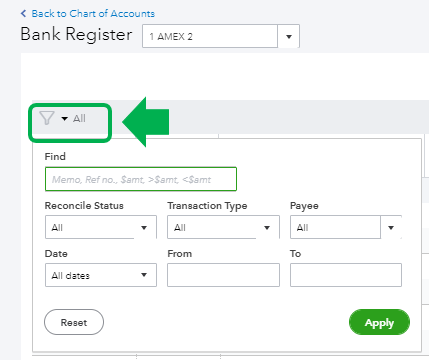Image resolution: width=429 pixels, height=360 pixels.
Task: Click the To date field
Action: tap(346, 275)
